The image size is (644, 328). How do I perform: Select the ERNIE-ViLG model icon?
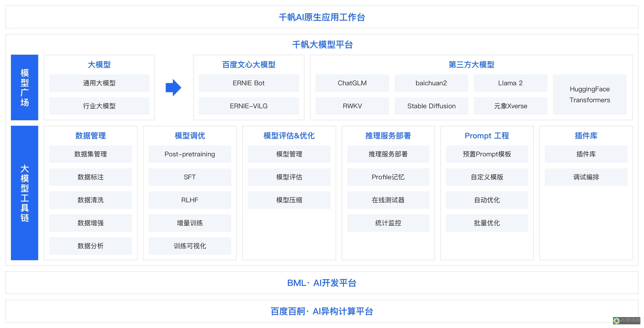[x=249, y=106]
